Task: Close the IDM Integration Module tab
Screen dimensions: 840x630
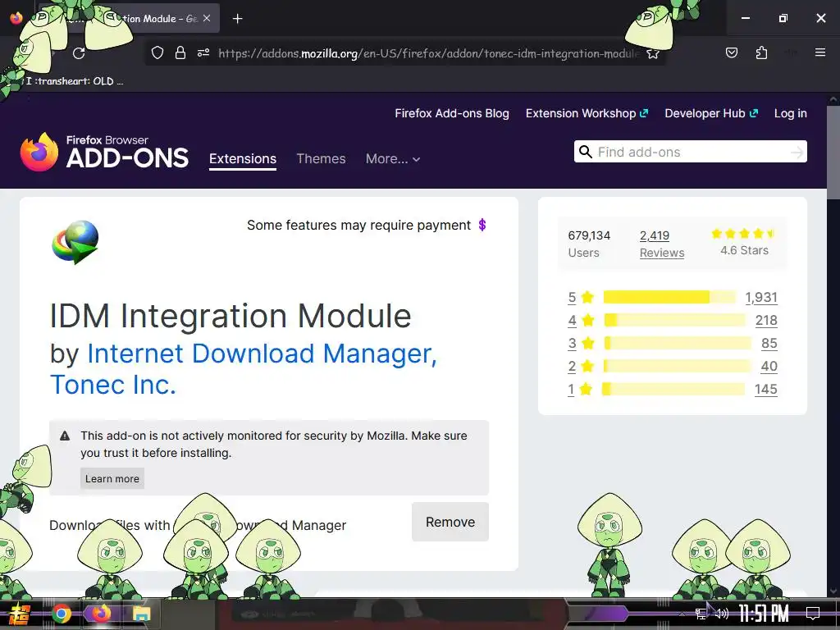Action: 207,18
